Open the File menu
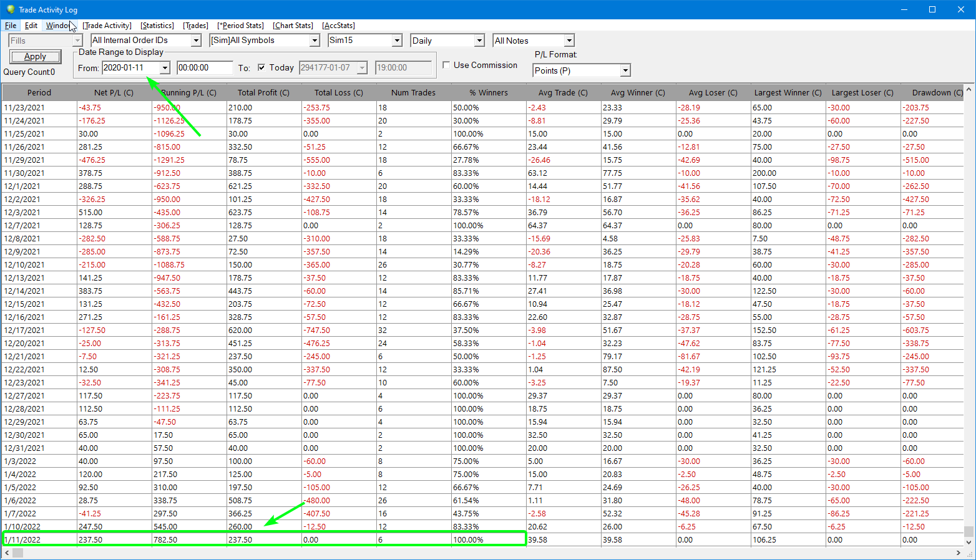Image resolution: width=976 pixels, height=560 pixels. click(x=11, y=26)
